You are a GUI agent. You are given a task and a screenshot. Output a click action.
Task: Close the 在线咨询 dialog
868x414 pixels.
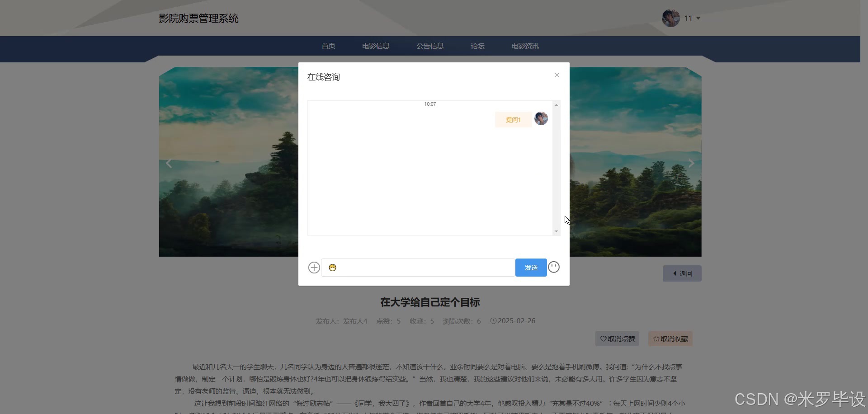point(557,75)
